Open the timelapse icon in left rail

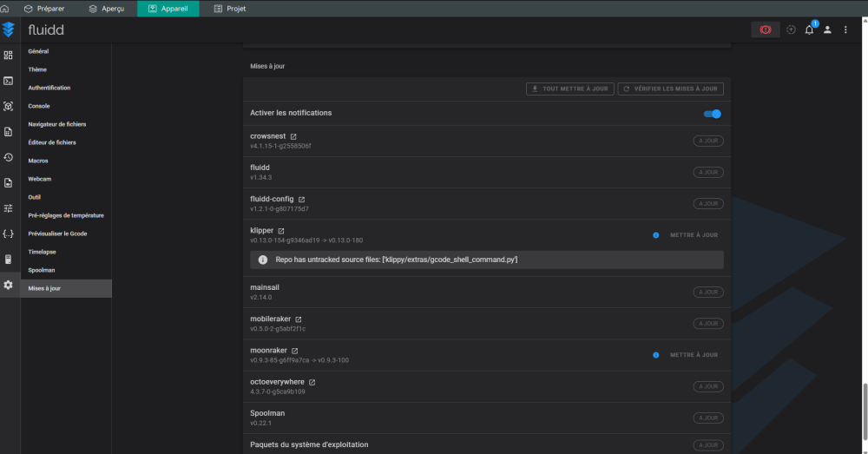tap(9, 182)
